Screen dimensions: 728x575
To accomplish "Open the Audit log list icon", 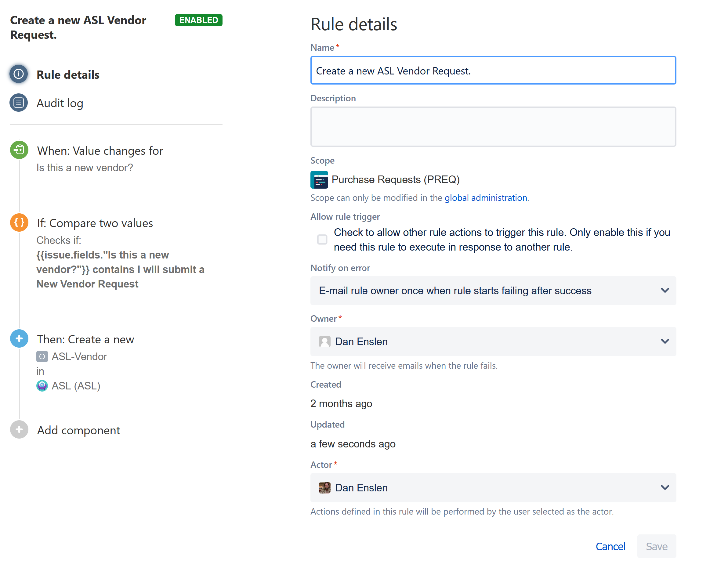I will 19,102.
